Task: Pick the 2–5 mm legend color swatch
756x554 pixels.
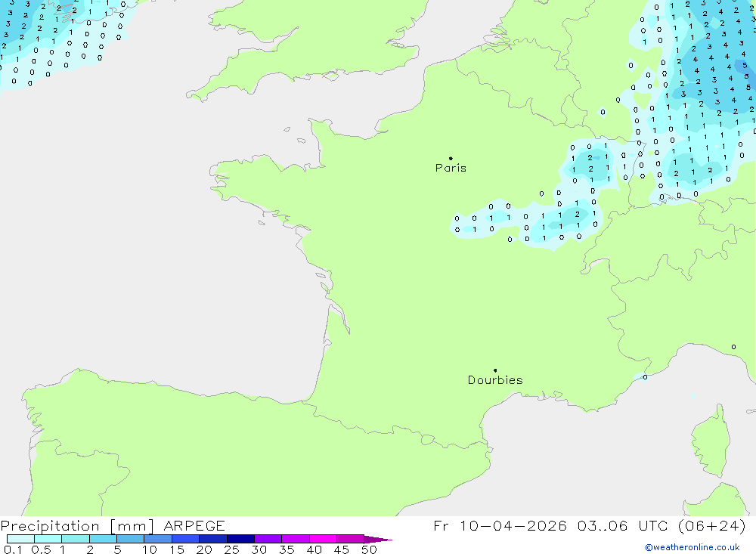Action: click(x=103, y=539)
